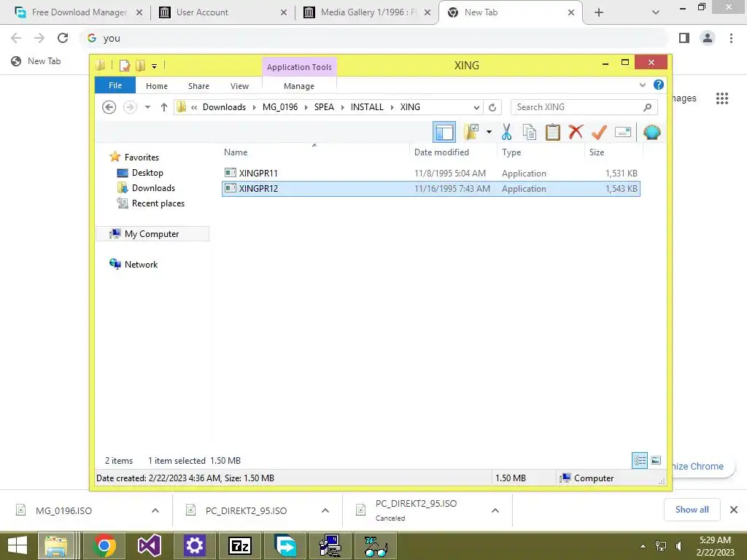This screenshot has height=560, width=747.
Task: Open recent locations dropdown arrow
Action: (147, 107)
